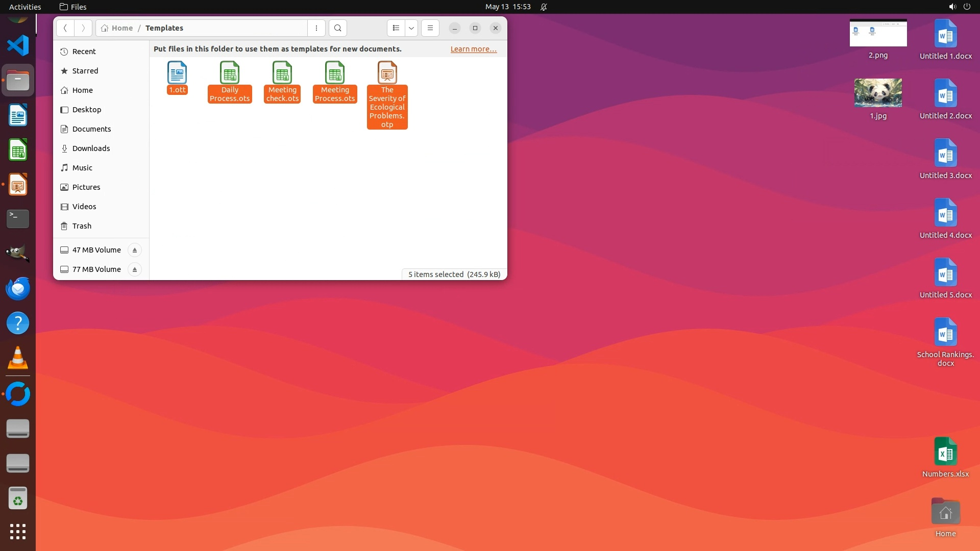Screen dimensions: 980x551
Task: Select the 1.jpg panda thumbnail on desktop
Action: point(878,93)
